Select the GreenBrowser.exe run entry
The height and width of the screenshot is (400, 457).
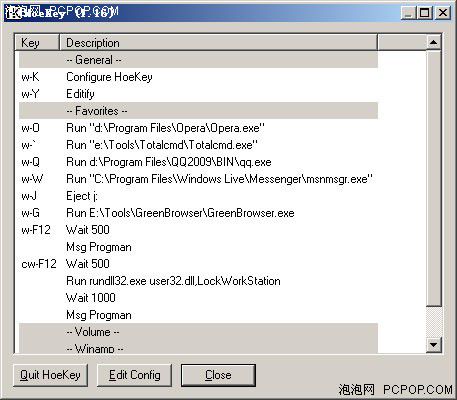coord(198,213)
